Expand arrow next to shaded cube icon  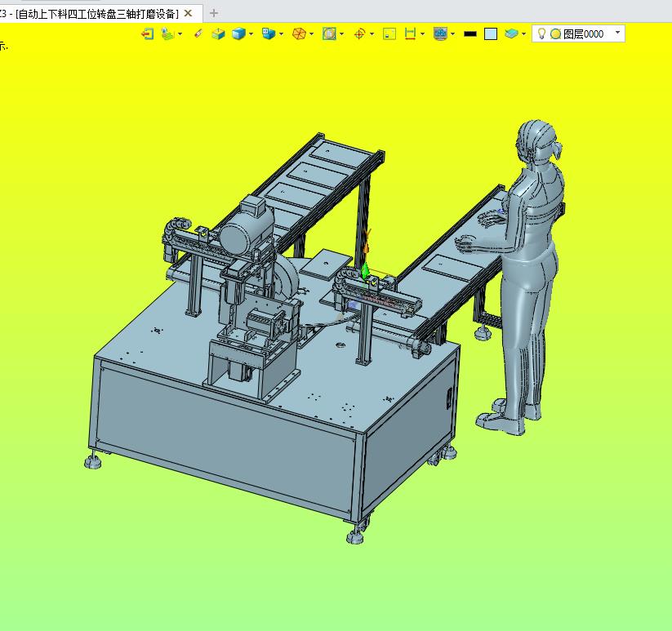pyautogui.click(x=251, y=33)
